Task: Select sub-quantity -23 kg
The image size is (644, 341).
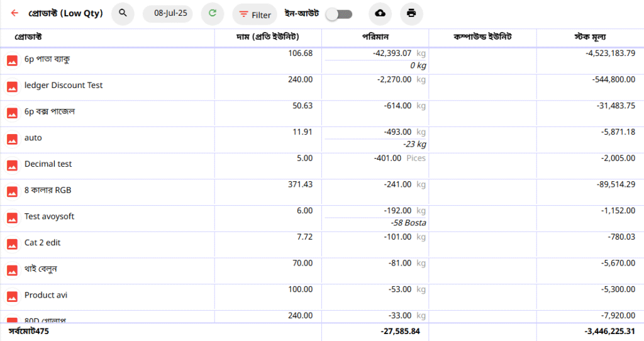Action: coord(414,144)
